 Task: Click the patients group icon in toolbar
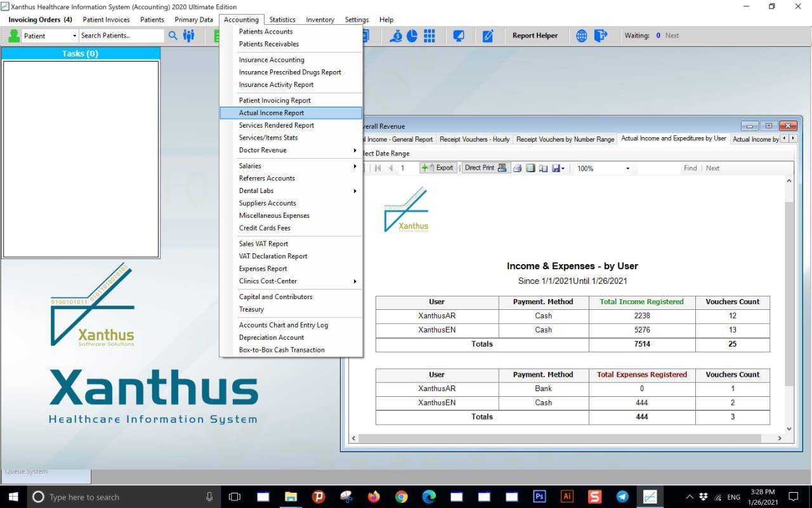[x=188, y=36]
